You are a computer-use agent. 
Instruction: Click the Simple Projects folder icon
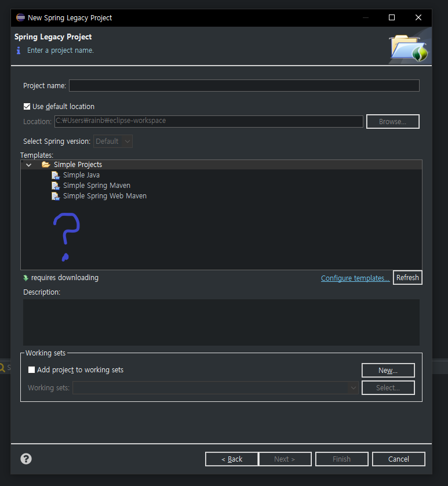(x=46, y=165)
